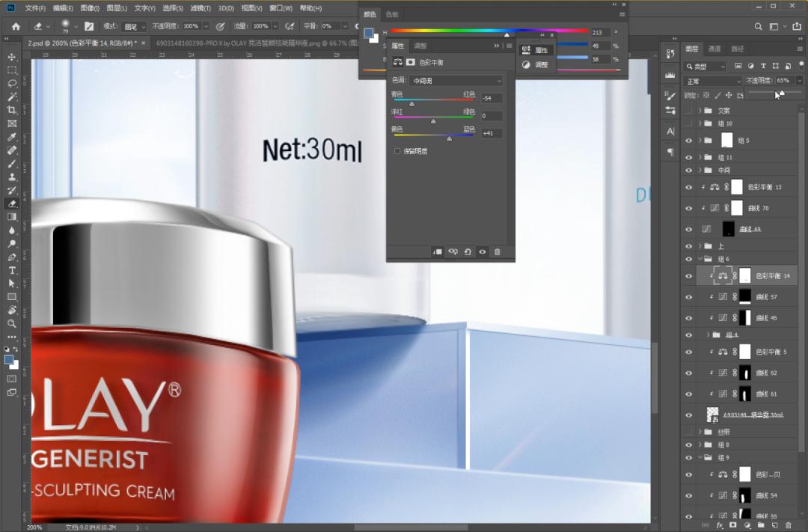Switch to the 路径 tab

coord(738,49)
